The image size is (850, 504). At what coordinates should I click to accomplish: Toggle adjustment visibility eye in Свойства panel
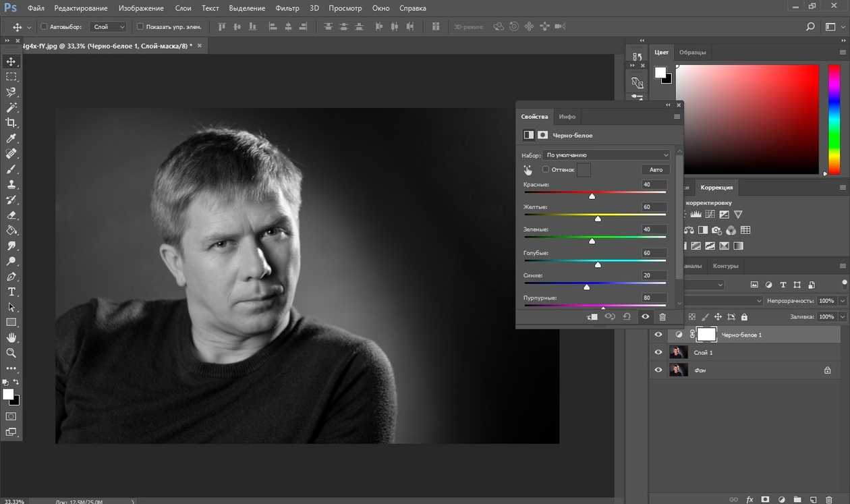(646, 316)
